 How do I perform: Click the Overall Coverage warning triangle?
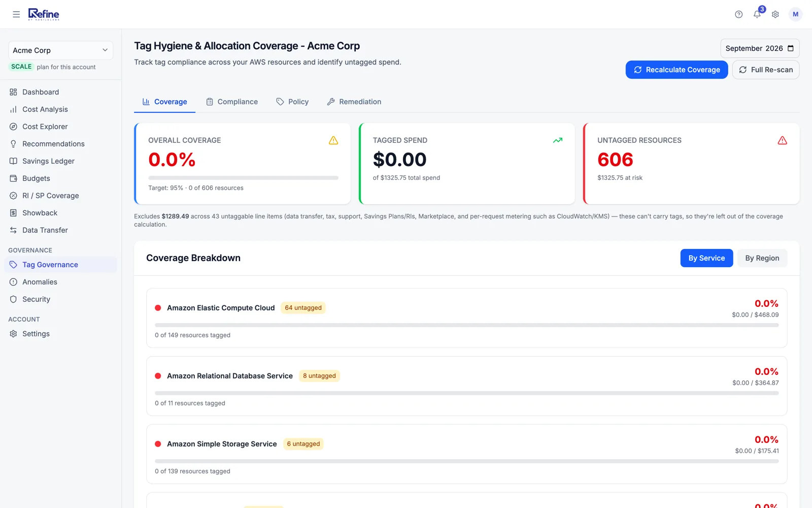click(x=333, y=140)
